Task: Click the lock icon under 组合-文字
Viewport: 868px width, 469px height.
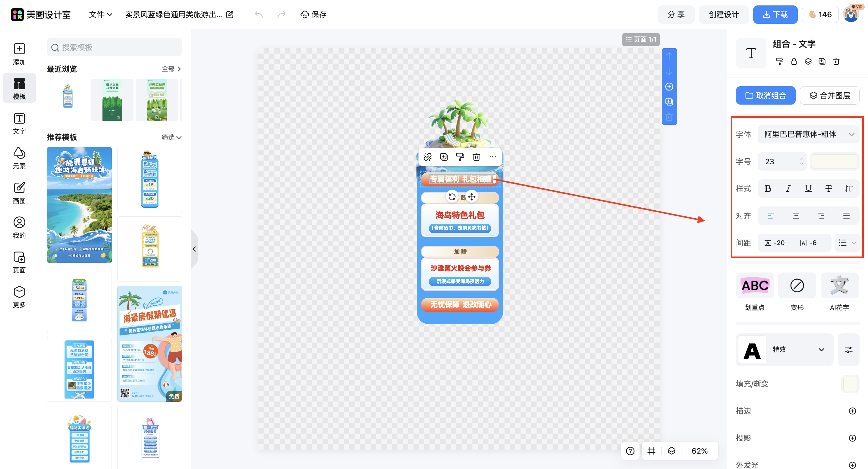Action: (794, 61)
